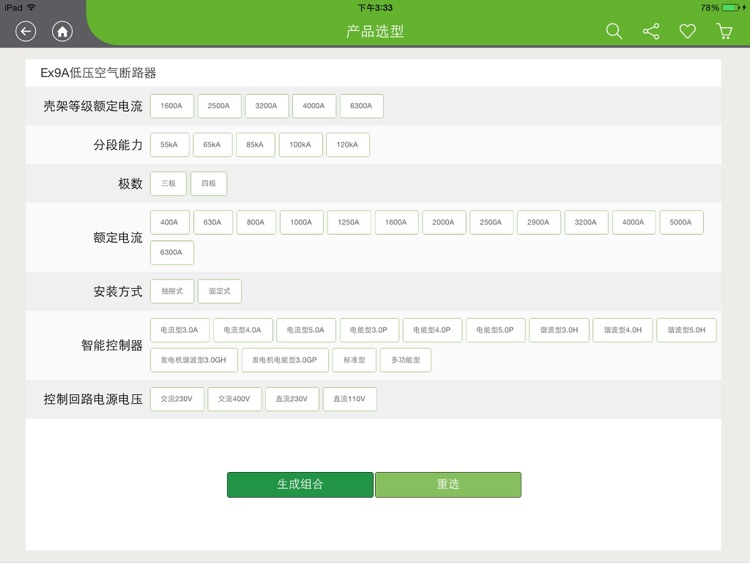Pick 400A rated current
The width and height of the screenshot is (750, 563).
coord(169,222)
